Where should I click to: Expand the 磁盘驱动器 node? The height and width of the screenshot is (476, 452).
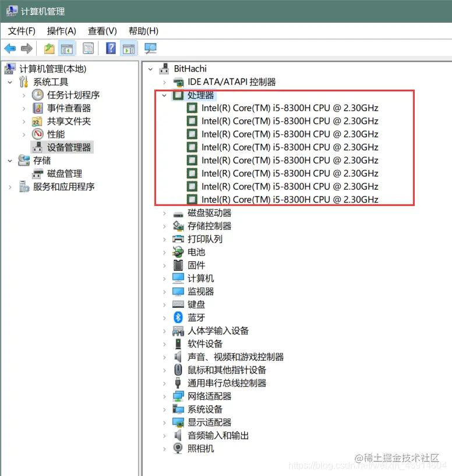[x=164, y=213]
